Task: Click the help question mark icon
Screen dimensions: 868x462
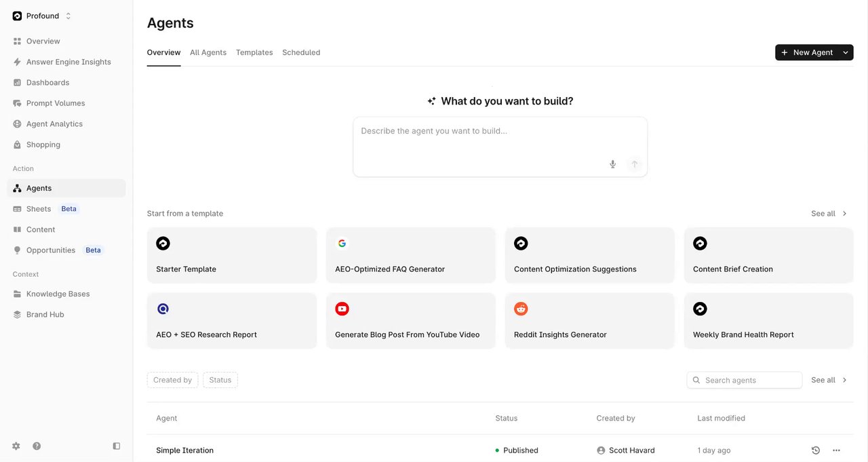Action: point(37,446)
